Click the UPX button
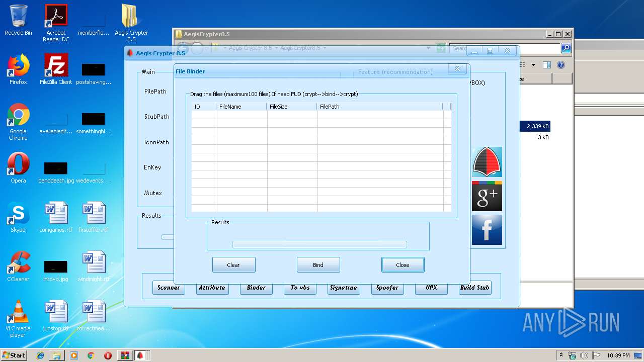 tap(431, 288)
